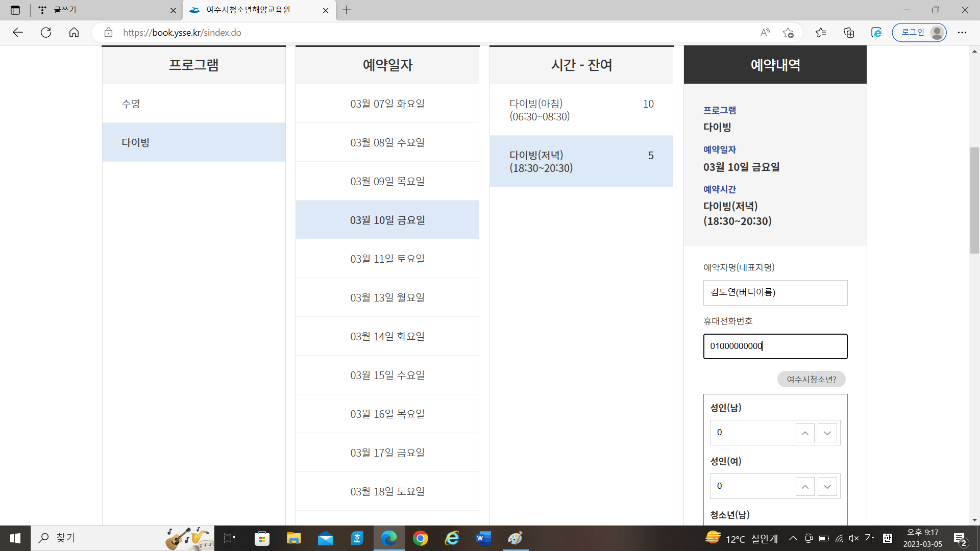Switch to the 글쓰기 tab
The image size is (980, 551).
[102, 10]
